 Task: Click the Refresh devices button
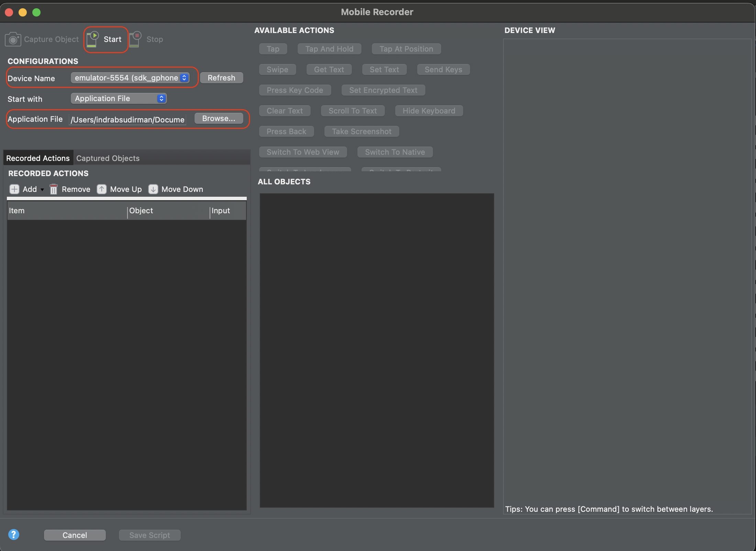(x=221, y=78)
